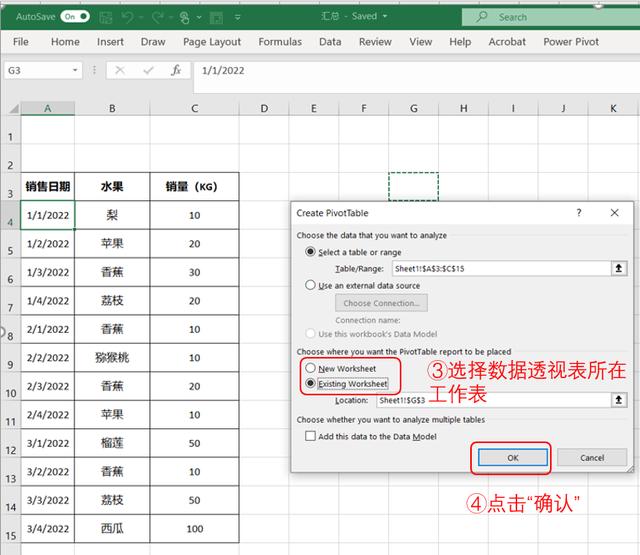Open the Page Layout tab
Image resolution: width=640 pixels, height=555 pixels.
(212, 42)
